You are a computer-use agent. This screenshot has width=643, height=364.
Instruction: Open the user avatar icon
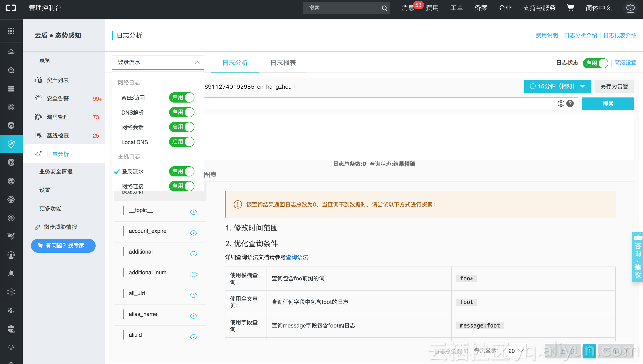[630, 8]
